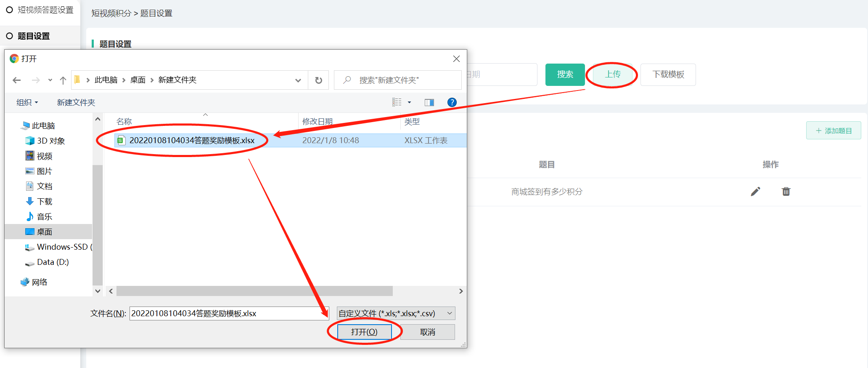Open file dialog help icon
Image resolution: width=868 pixels, height=368 pixels.
452,102
